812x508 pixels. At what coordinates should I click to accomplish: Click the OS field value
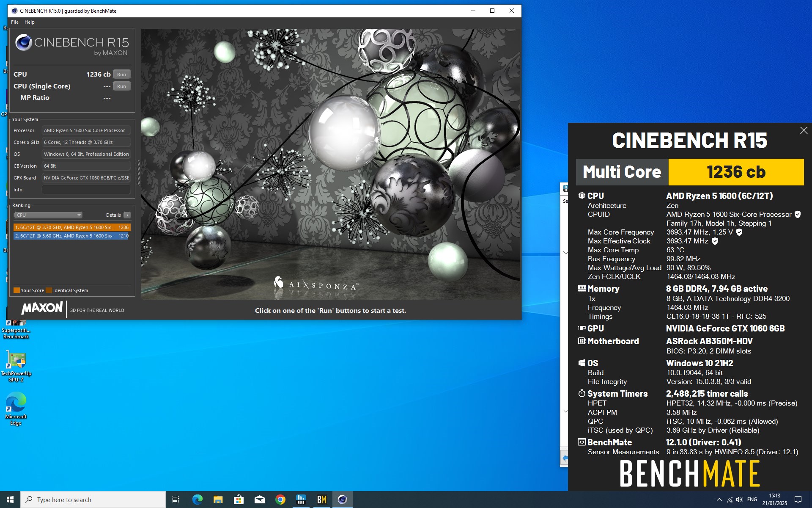(x=86, y=154)
